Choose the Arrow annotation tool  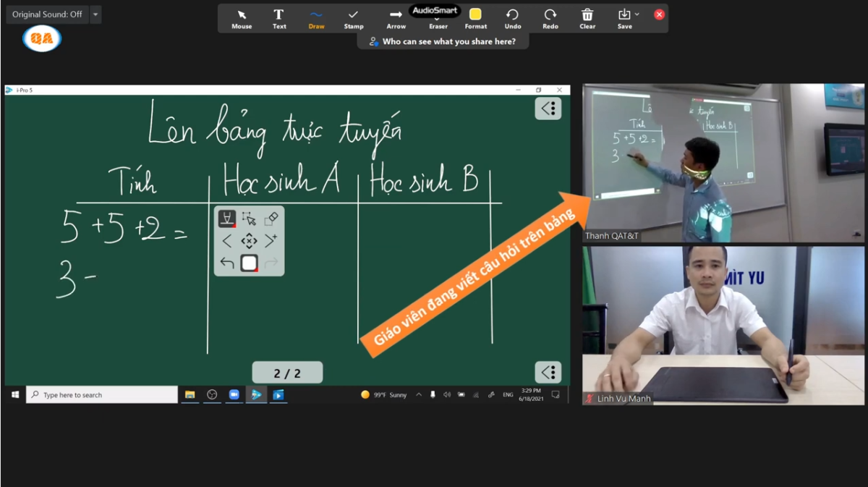pos(396,19)
